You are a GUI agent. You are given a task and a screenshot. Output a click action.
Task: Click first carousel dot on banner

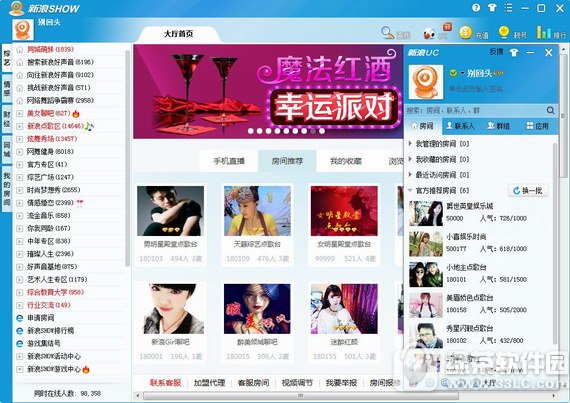pyautogui.click(x=250, y=131)
